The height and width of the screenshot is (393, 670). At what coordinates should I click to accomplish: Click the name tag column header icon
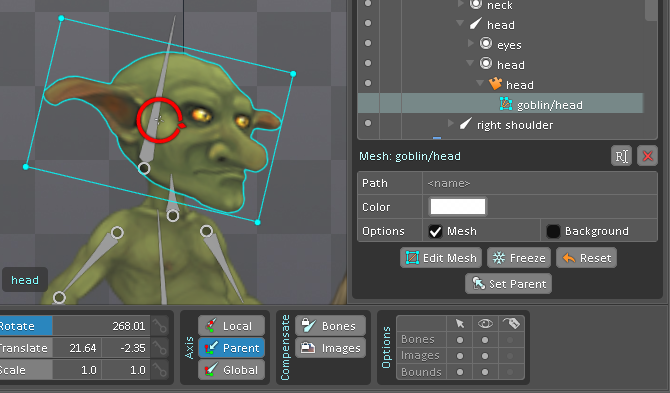point(511,323)
